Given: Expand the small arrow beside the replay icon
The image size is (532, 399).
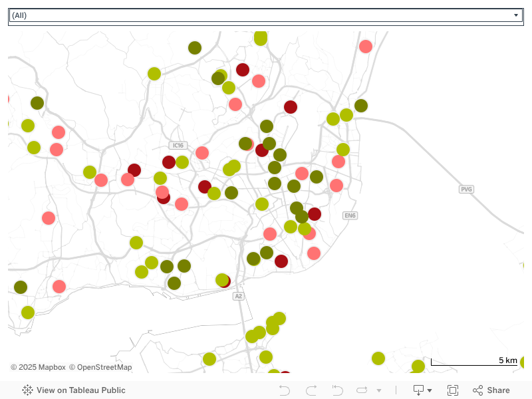Looking at the screenshot, I should click(x=379, y=390).
